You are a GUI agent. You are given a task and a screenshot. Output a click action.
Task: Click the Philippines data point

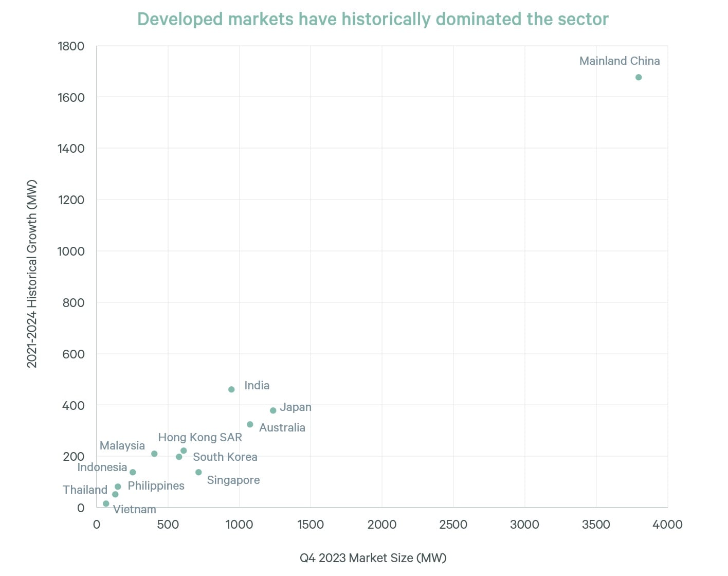[118, 487]
